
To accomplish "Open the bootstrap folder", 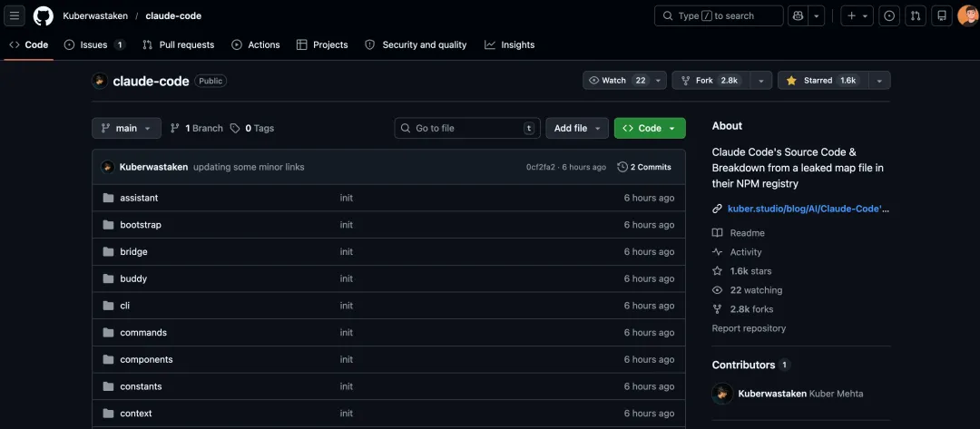I will click(141, 224).
